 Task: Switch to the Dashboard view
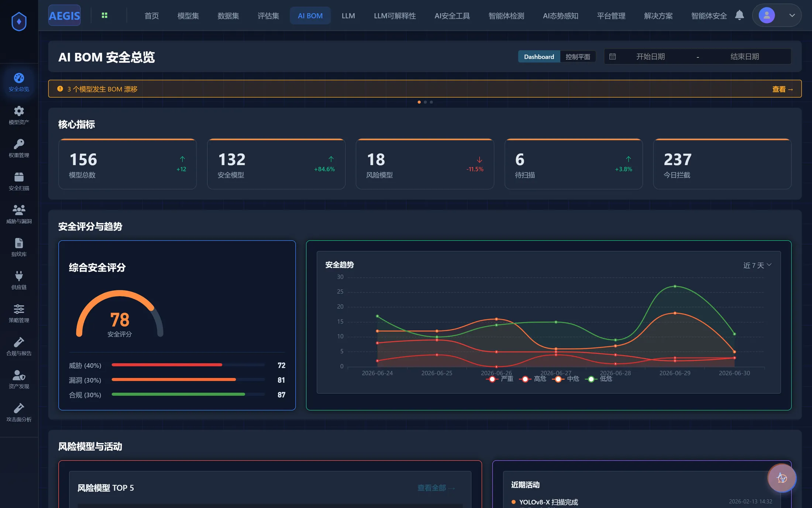tap(539, 57)
